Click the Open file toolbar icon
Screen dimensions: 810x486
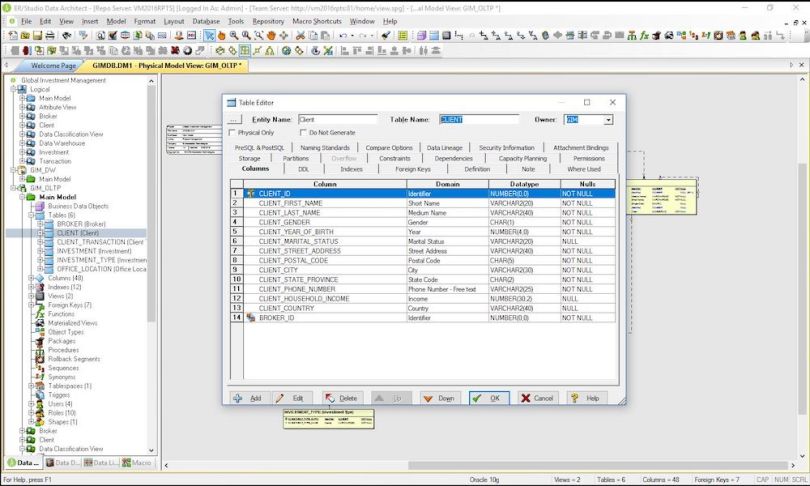(x=25, y=35)
